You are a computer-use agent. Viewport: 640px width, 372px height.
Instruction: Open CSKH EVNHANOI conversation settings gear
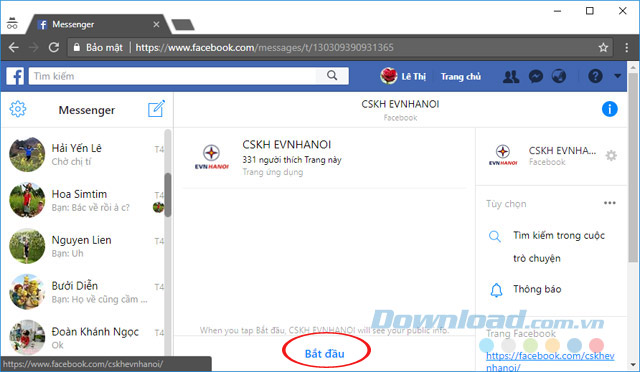(611, 156)
